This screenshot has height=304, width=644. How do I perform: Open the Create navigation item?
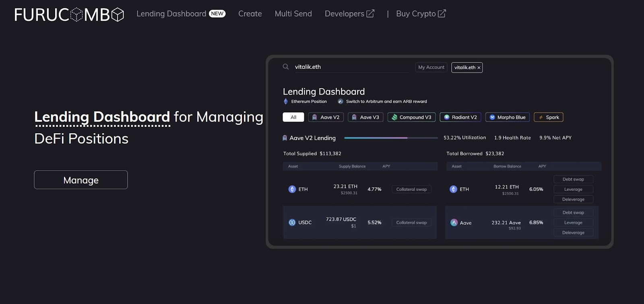click(250, 14)
